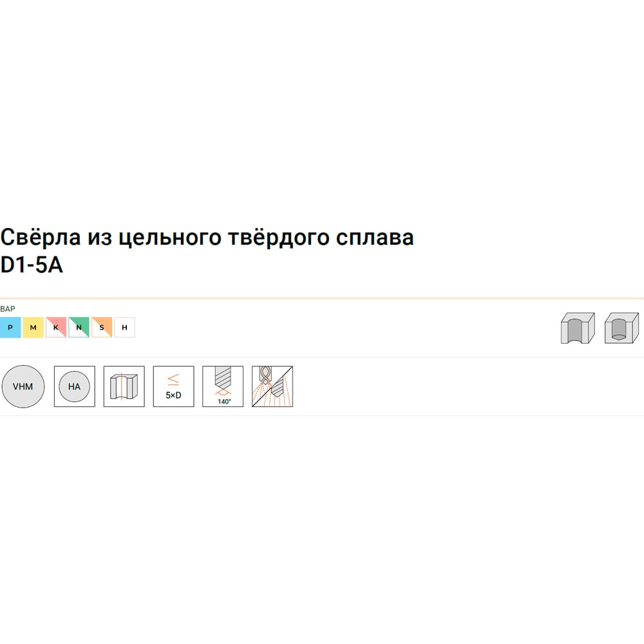The height and width of the screenshot is (644, 644).
Task: Click the heading Свёрла из цельного твёрдого сплава
Action: pyautogui.click(x=207, y=237)
